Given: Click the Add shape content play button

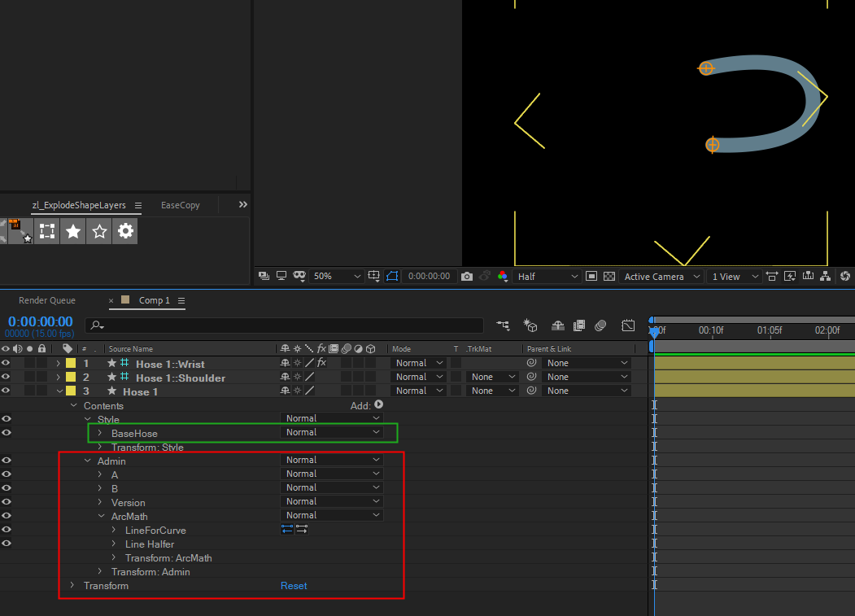Looking at the screenshot, I should (379, 404).
